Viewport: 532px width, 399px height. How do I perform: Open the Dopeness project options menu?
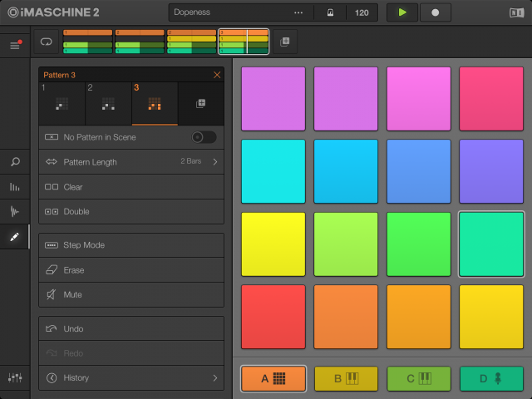coord(298,13)
